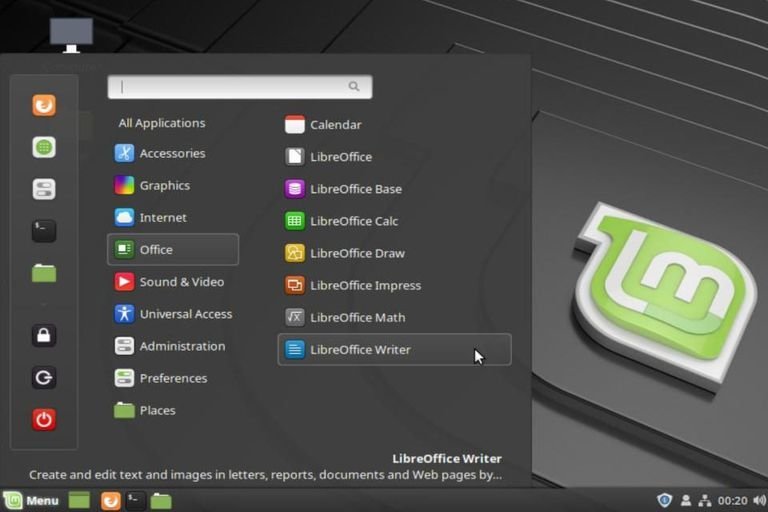Show All Applications

[x=162, y=123]
